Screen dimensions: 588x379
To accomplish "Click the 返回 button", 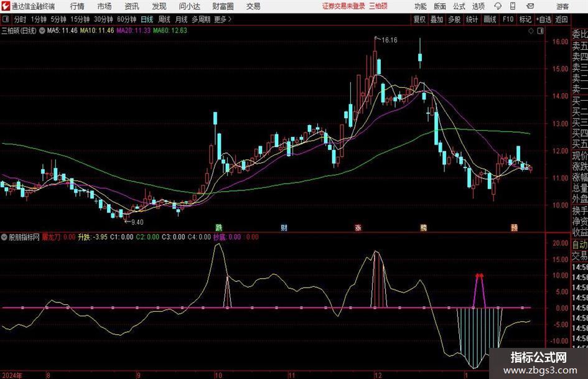I will click(561, 19).
